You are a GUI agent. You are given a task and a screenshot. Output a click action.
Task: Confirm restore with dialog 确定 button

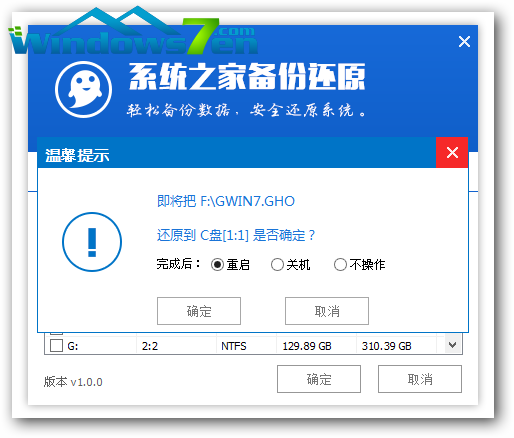[x=199, y=311]
